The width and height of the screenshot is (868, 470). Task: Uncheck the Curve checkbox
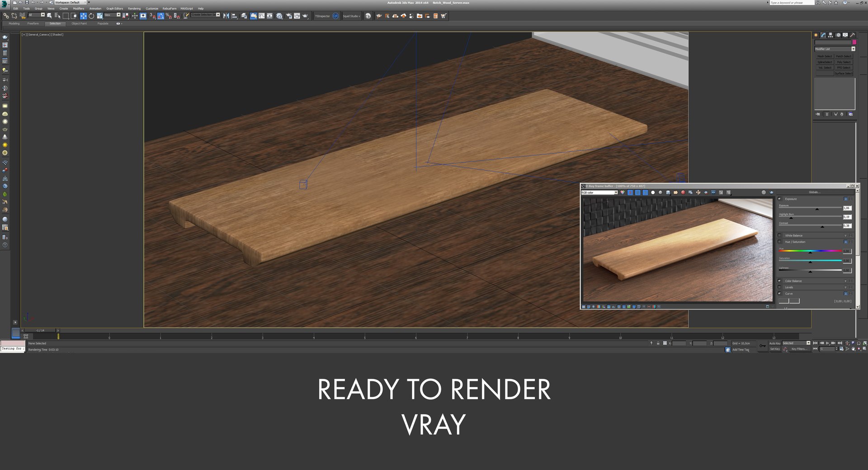coord(779,293)
